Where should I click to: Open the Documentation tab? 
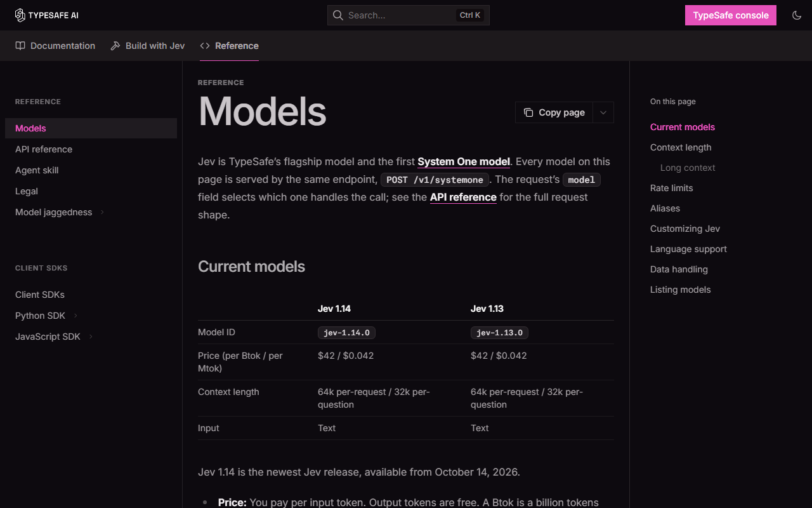click(55, 46)
